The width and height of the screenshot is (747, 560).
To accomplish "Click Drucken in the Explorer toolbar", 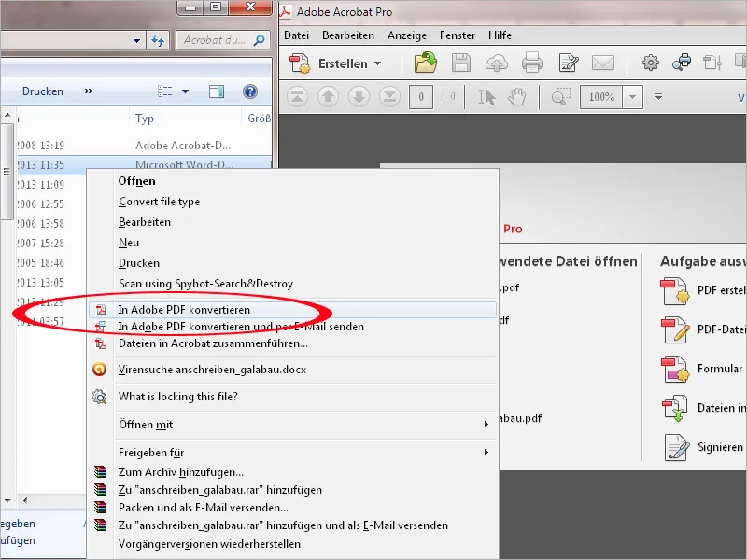I will click(42, 91).
